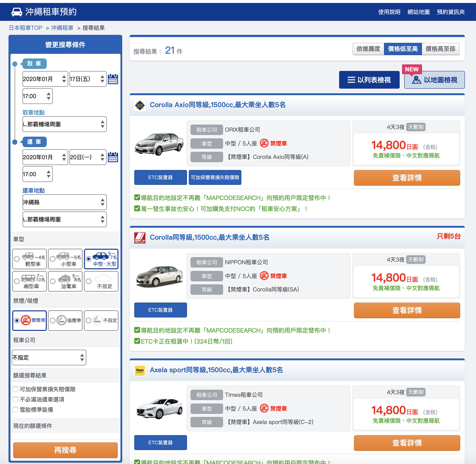Click 查看詳情 for NIPPON Corolla
Viewport: 476px width, 464px height.
(x=407, y=310)
